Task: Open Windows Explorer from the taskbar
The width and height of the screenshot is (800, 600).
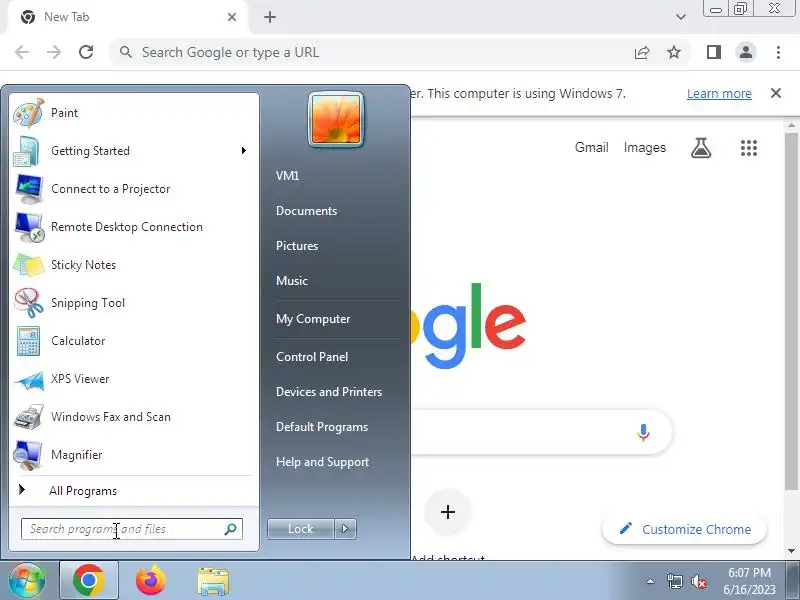Action: point(213,582)
